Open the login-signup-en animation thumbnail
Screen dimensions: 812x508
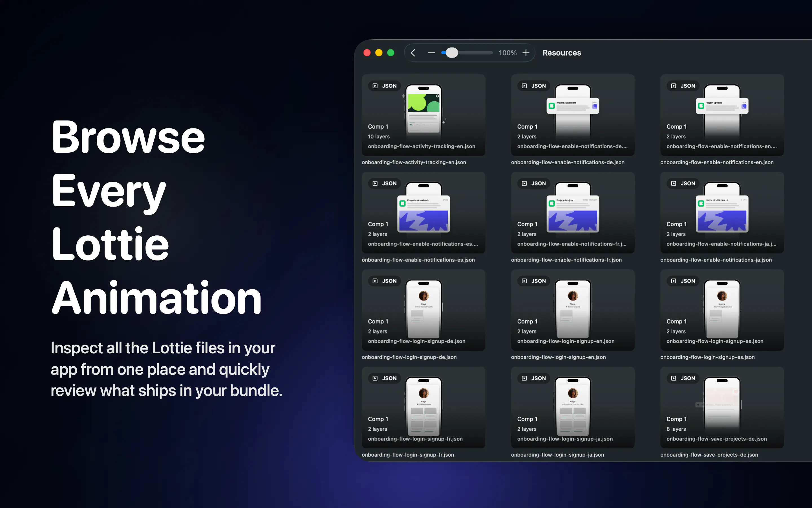(x=573, y=310)
